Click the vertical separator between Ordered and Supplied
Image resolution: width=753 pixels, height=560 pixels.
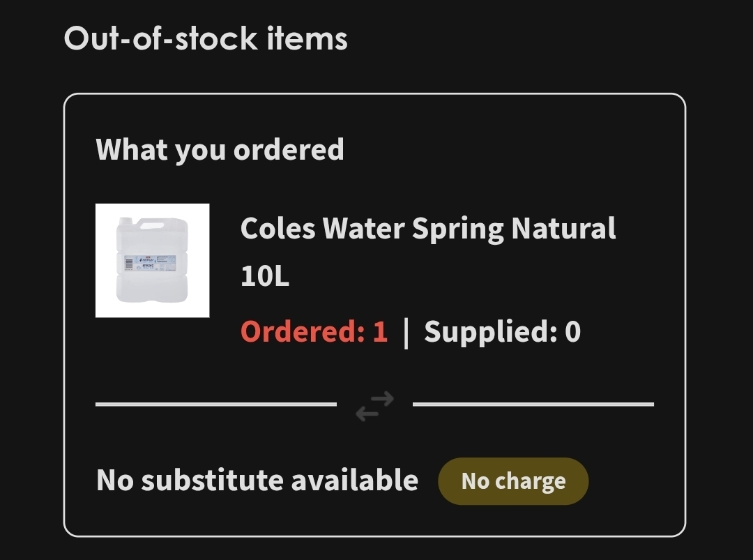pyautogui.click(x=406, y=332)
